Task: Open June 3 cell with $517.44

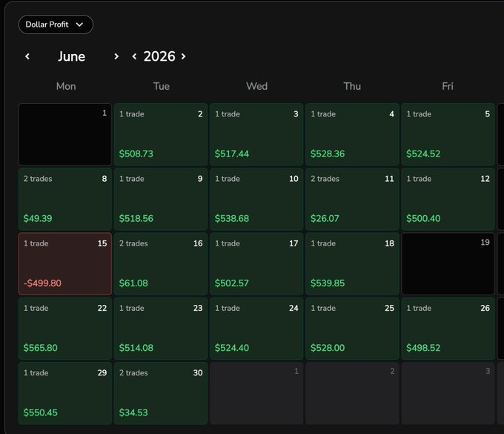Action: tap(256, 134)
